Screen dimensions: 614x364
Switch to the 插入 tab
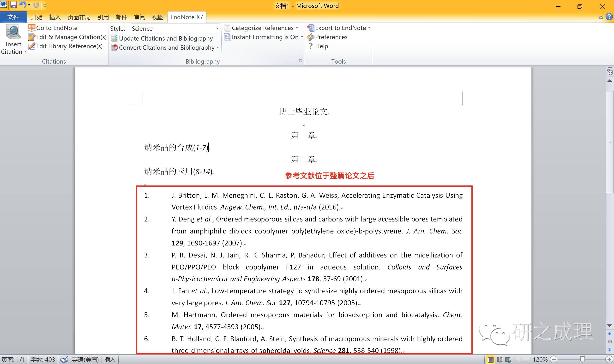(55, 17)
